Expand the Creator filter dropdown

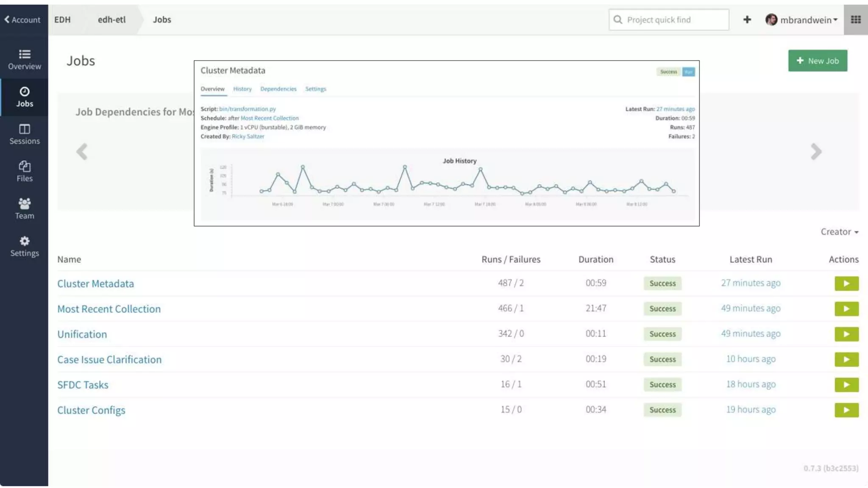[x=839, y=232]
